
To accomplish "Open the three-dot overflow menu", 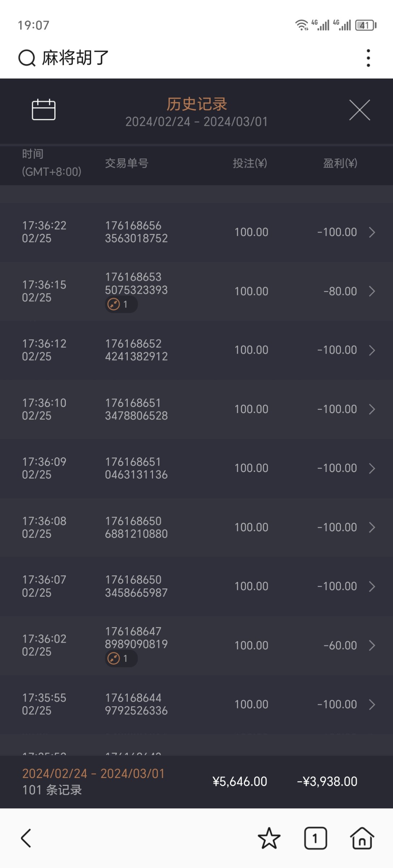I will pyautogui.click(x=368, y=58).
